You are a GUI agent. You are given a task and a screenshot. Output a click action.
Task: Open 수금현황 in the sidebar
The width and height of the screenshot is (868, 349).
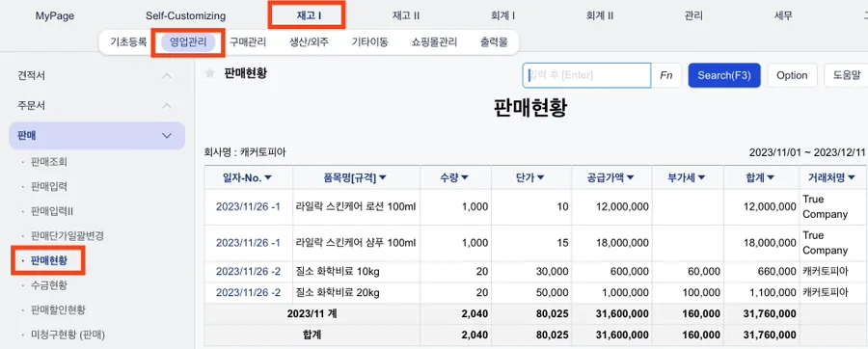[49, 284]
